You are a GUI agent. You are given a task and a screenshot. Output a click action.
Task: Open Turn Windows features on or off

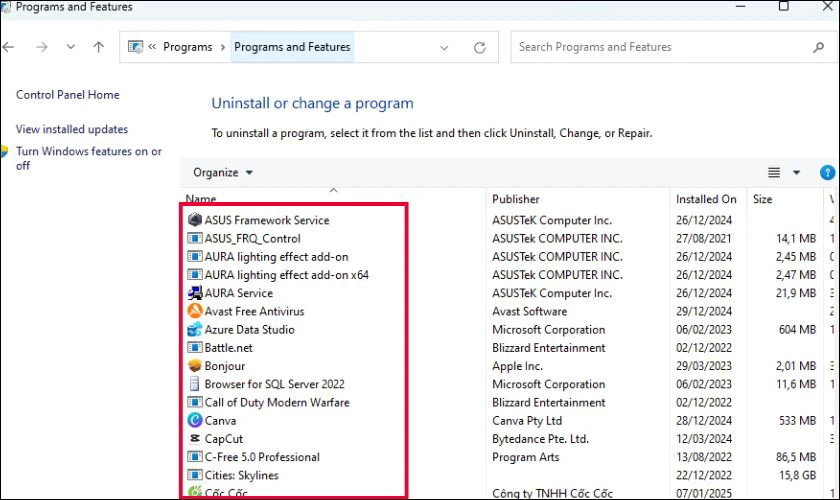coord(88,158)
